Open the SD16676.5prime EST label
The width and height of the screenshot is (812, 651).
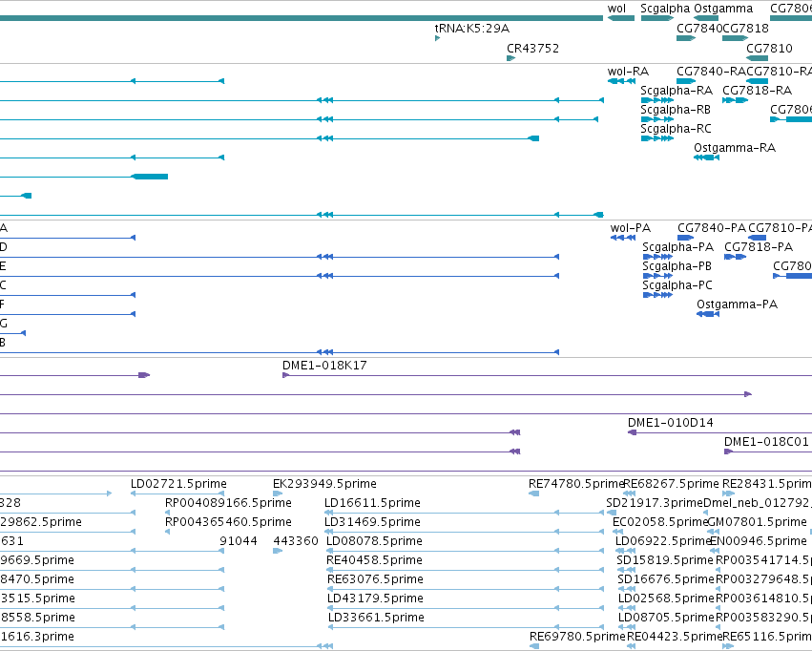coord(666,580)
